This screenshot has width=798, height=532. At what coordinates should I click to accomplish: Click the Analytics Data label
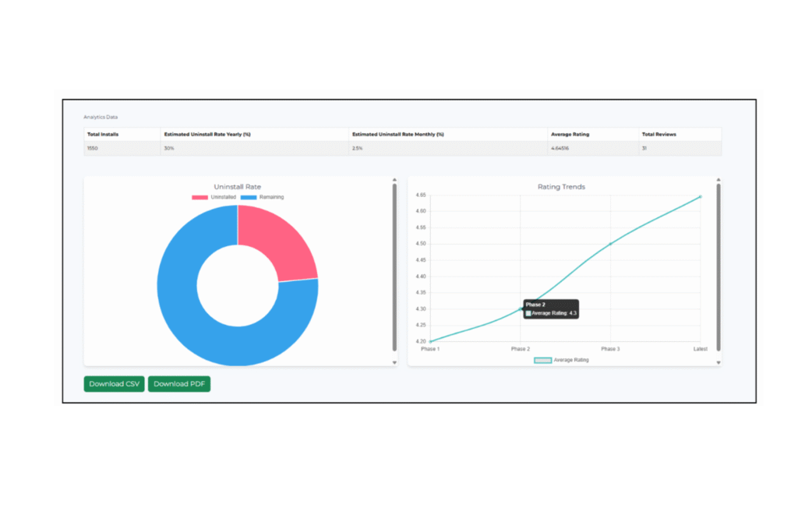click(x=101, y=117)
